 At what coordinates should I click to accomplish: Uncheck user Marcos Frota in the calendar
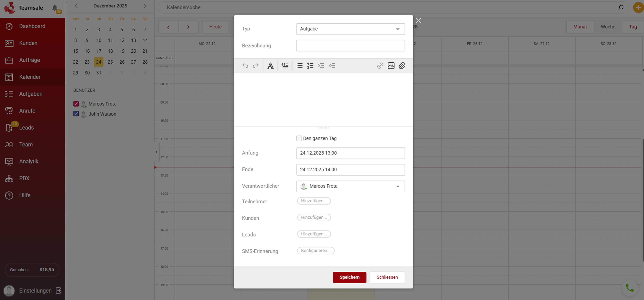[76, 104]
